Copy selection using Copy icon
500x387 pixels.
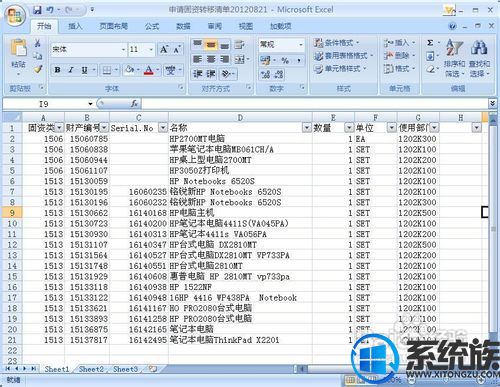[x=38, y=56]
